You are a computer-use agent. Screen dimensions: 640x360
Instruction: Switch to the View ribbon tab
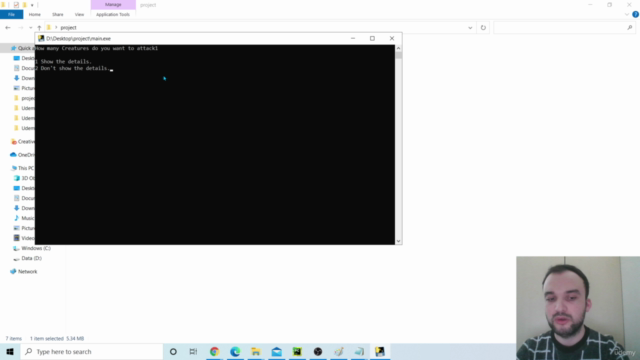[x=79, y=14]
